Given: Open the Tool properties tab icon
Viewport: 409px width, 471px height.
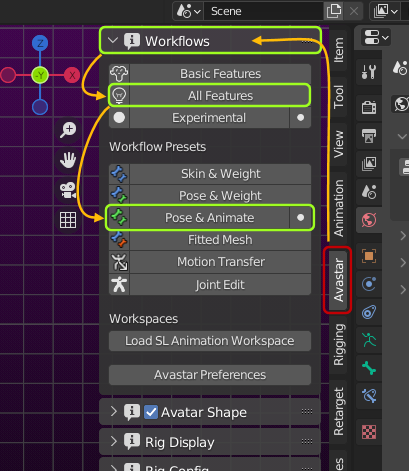Looking at the screenshot, I should [369, 71].
